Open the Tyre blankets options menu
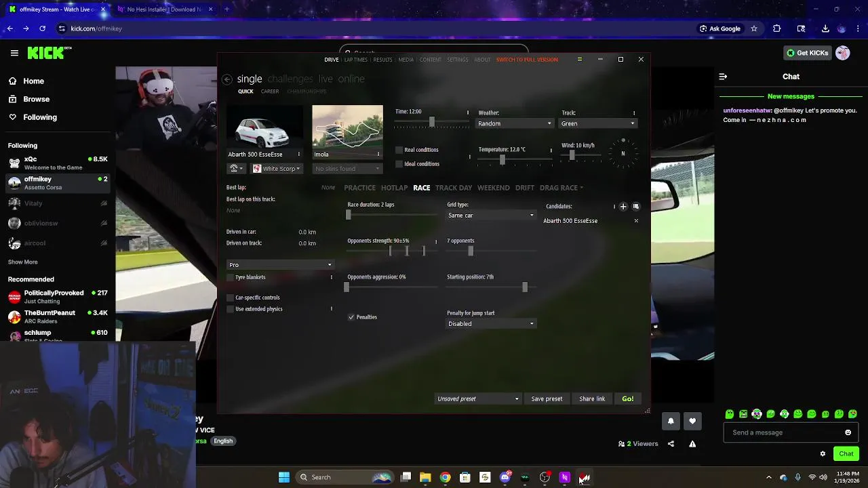 331,277
